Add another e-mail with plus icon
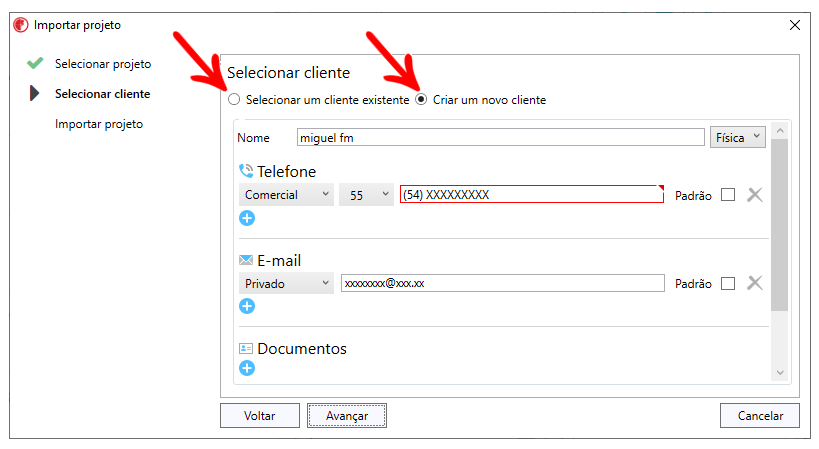Screen dimensions: 819x449 coord(247,306)
